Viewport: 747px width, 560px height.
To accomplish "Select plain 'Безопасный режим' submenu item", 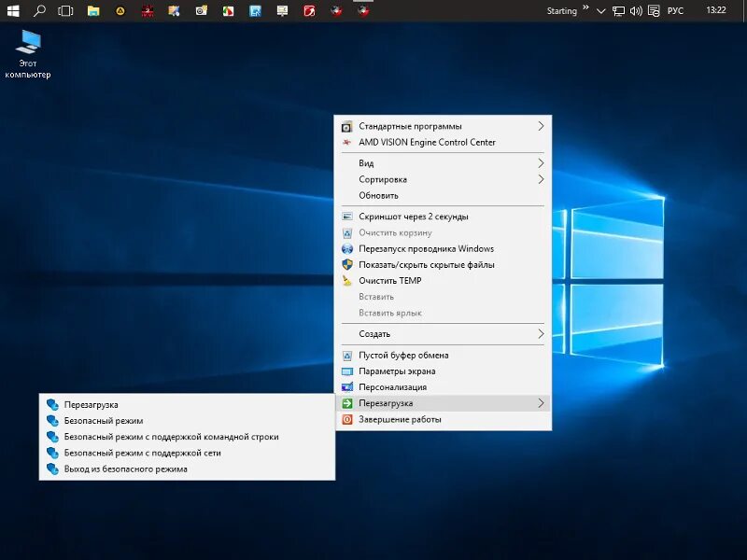I will tap(187, 421).
